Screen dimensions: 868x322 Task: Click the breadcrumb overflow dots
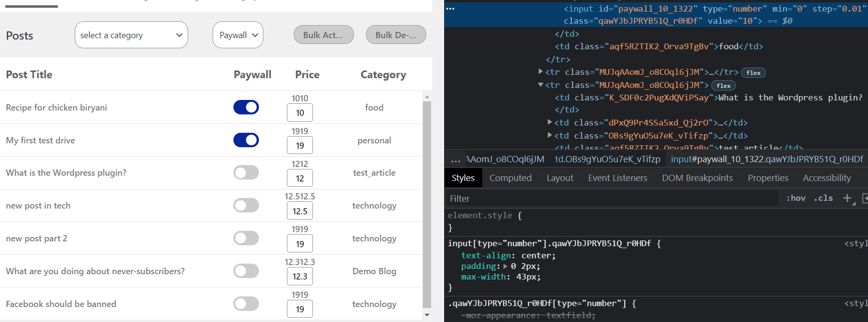pyautogui.click(x=456, y=159)
